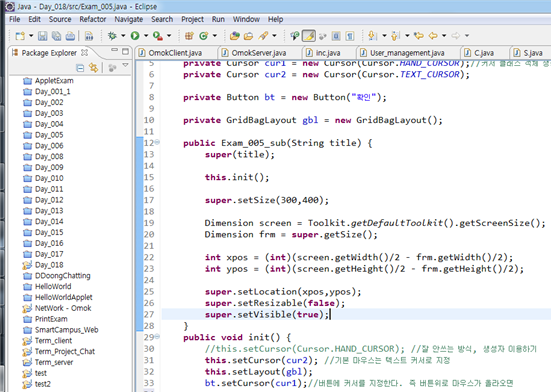The width and height of the screenshot is (551, 392).
Task: Toggle Show Whitespace Characters icon
Action: click(x=350, y=35)
